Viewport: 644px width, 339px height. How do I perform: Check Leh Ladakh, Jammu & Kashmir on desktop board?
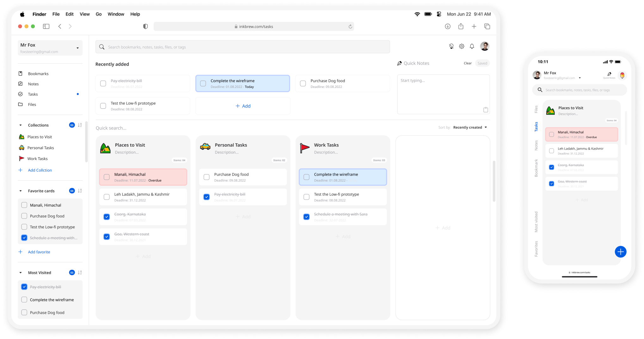pyautogui.click(x=107, y=197)
